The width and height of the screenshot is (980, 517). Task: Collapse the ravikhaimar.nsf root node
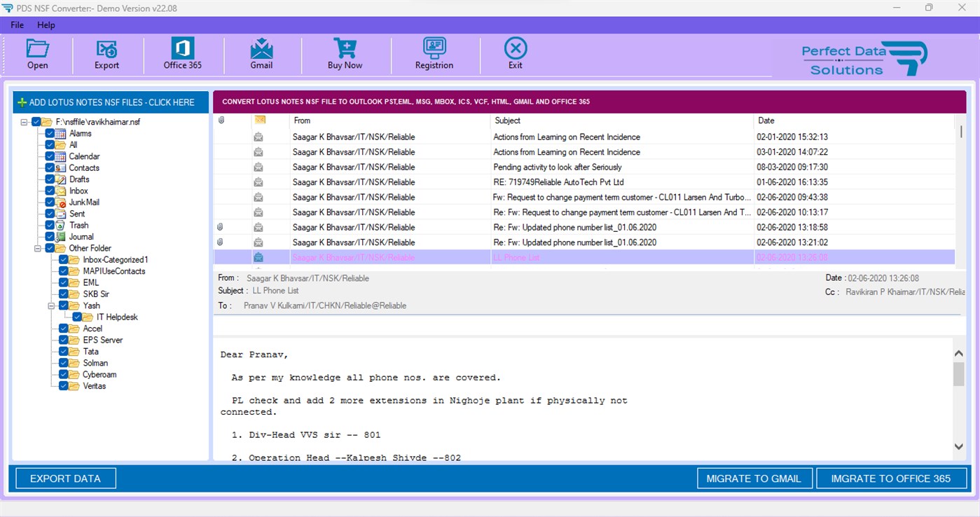click(x=24, y=121)
